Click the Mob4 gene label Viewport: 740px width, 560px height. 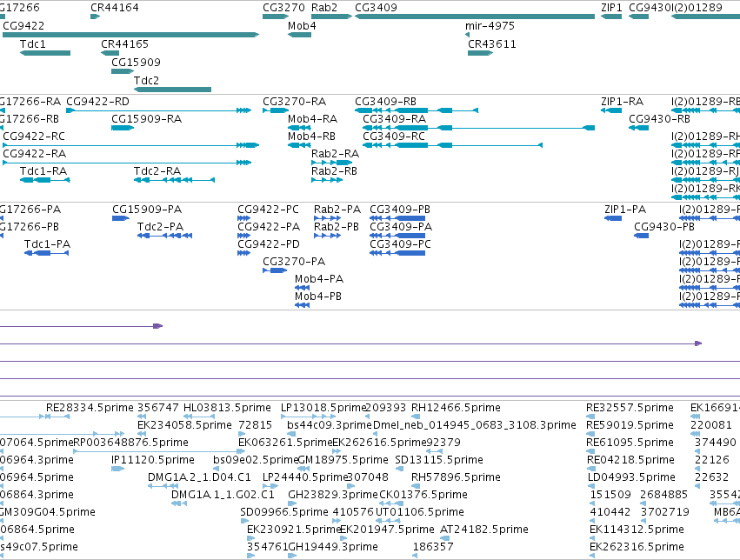302,25
